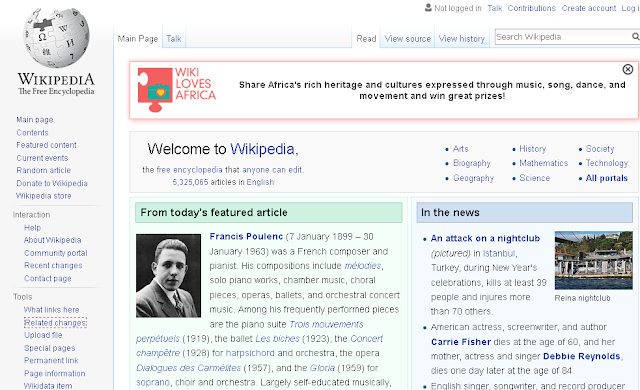This screenshot has height=390, width=640.
Task: Click anyone can edit link
Action: (x=272, y=170)
